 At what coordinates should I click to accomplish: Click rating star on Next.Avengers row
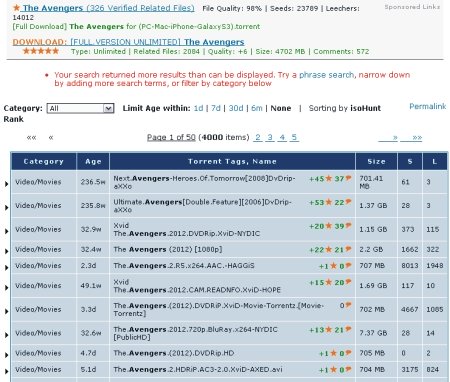[x=329, y=178]
